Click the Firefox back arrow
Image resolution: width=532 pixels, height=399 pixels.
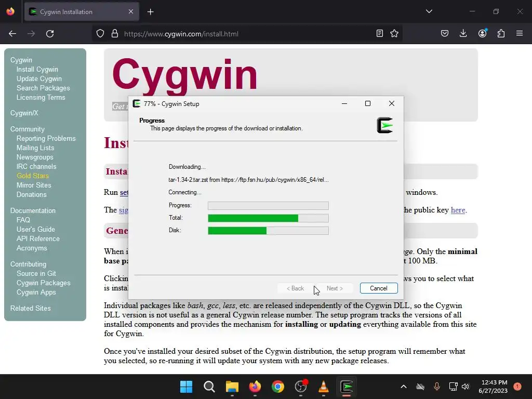(x=12, y=34)
